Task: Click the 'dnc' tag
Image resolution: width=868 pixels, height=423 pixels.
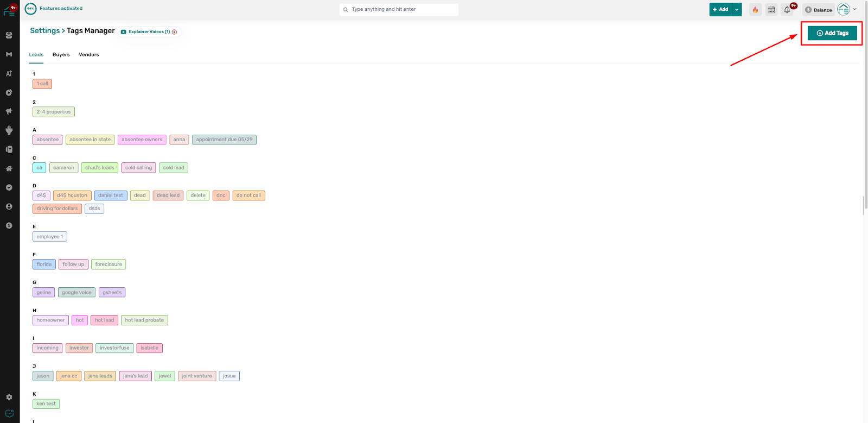Action: (x=221, y=195)
